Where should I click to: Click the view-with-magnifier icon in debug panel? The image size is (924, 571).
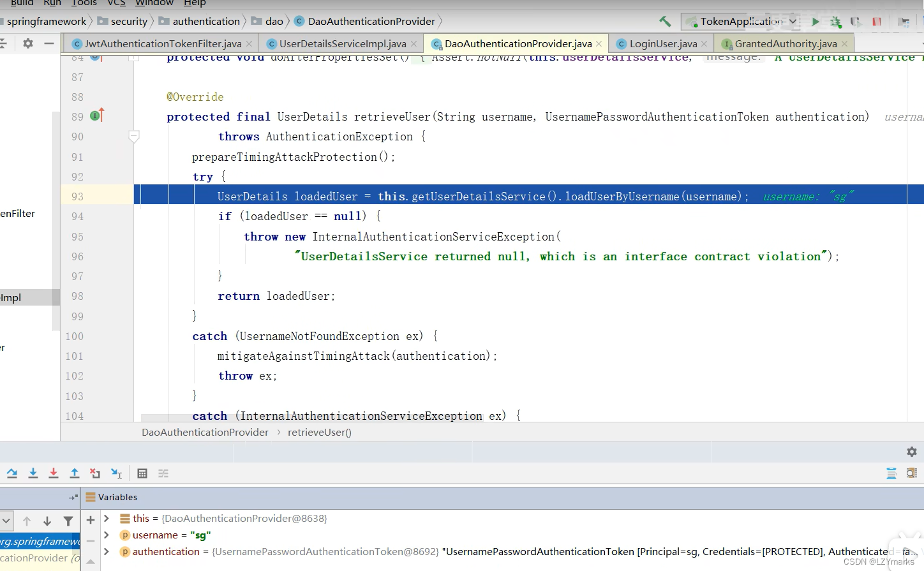click(x=912, y=473)
